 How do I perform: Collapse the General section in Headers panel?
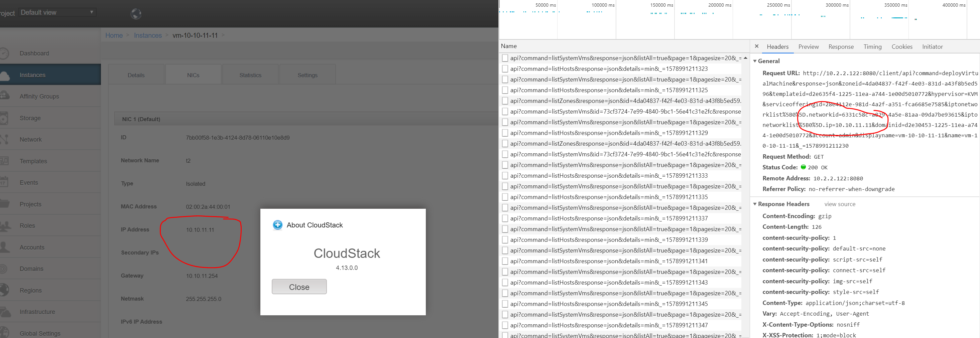[755, 61]
